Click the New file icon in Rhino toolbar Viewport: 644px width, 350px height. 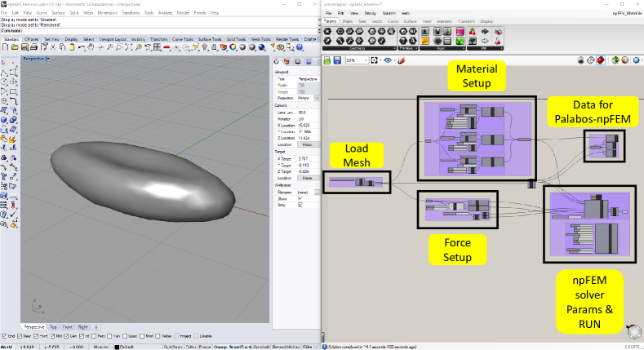(6, 47)
